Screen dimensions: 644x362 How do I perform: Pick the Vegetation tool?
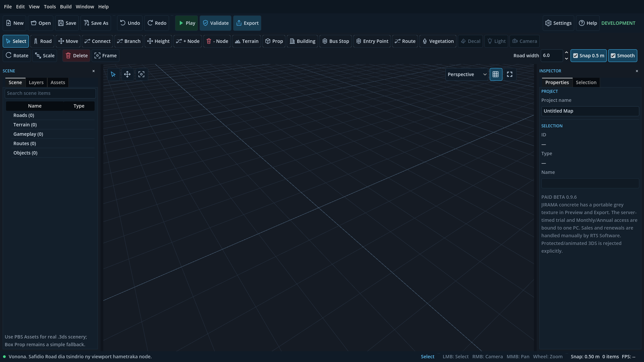tap(438, 41)
